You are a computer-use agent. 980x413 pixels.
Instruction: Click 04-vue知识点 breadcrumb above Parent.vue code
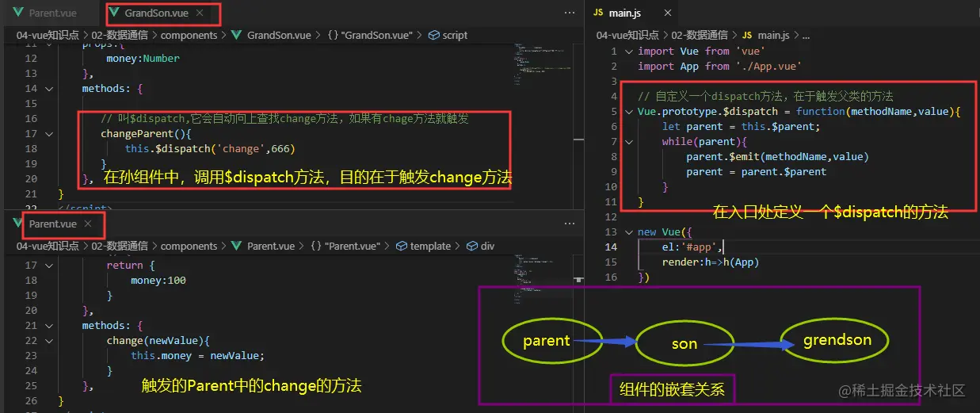(47, 246)
